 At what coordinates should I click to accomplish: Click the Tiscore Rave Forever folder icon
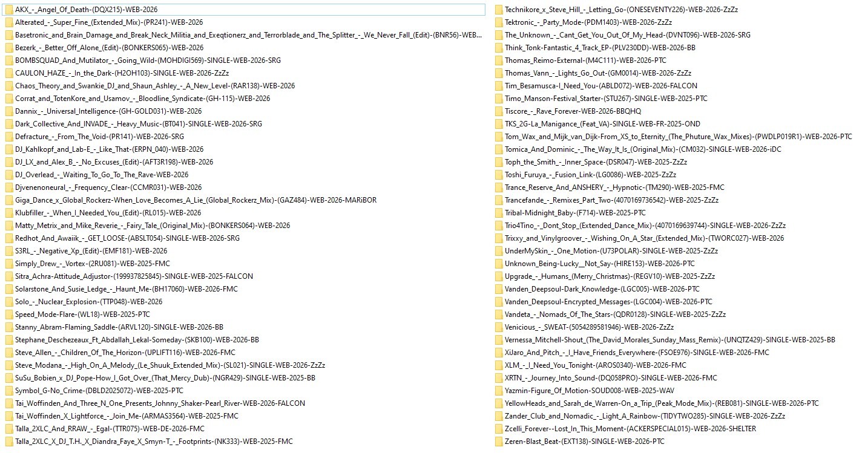tap(498, 111)
